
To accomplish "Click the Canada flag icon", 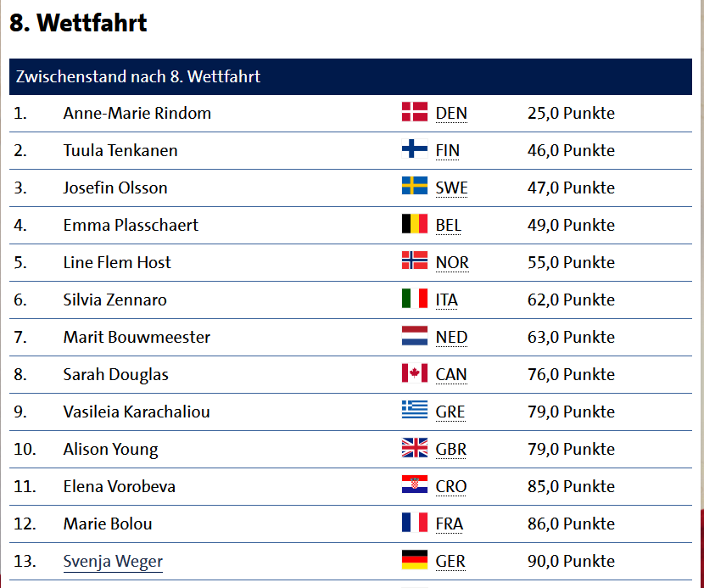I will click(415, 372).
